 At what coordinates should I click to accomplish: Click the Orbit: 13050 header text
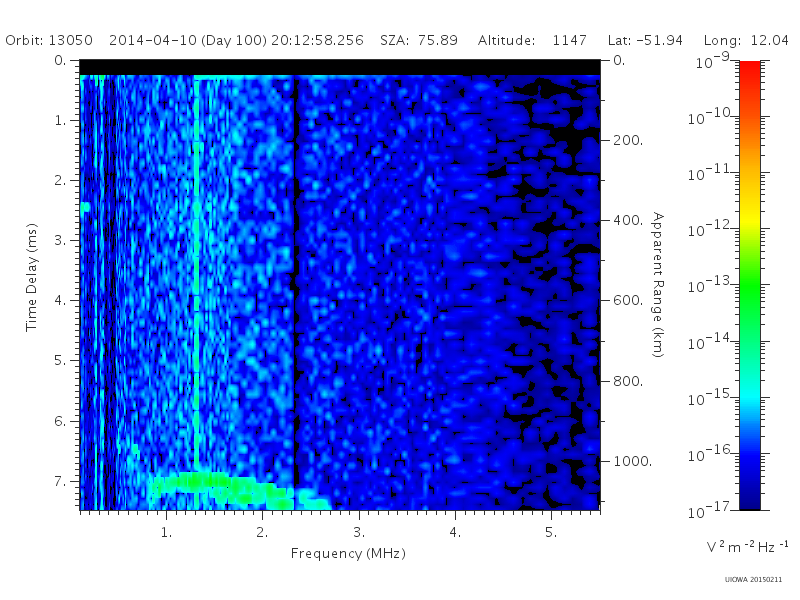point(49,40)
